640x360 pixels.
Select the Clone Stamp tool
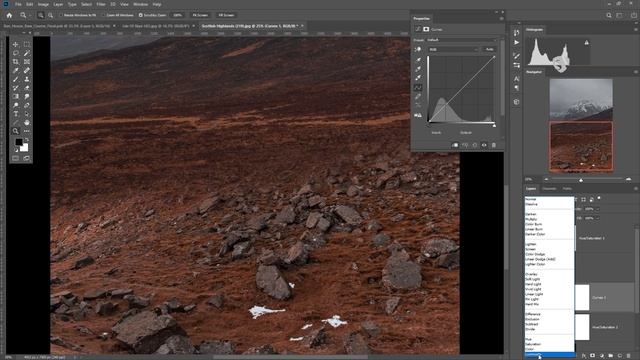27,79
